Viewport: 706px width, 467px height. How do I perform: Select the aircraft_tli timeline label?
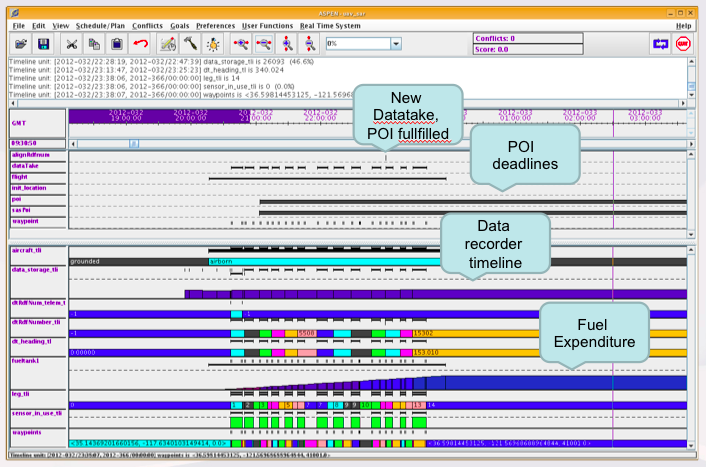click(38, 255)
